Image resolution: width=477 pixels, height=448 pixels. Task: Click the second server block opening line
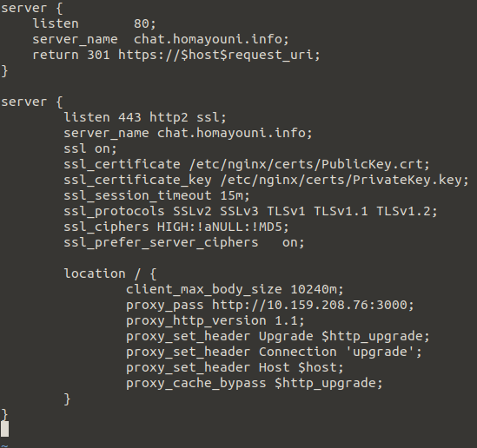point(31,102)
